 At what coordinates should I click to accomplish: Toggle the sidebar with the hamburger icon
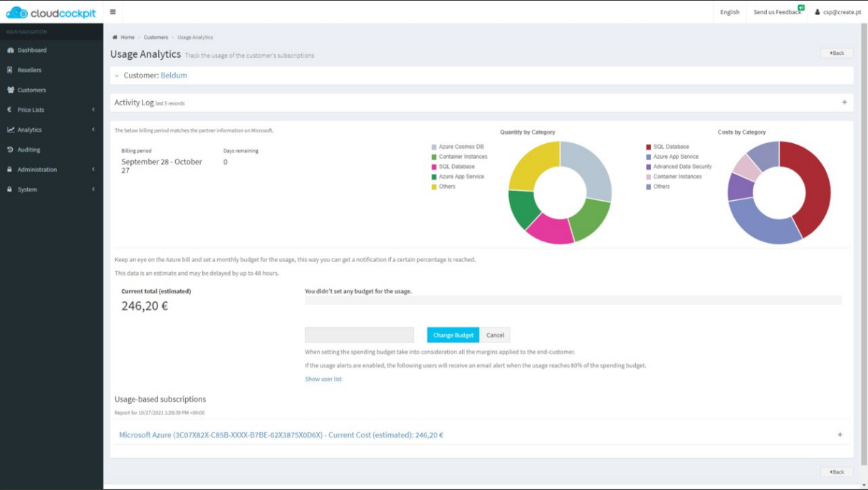click(112, 12)
